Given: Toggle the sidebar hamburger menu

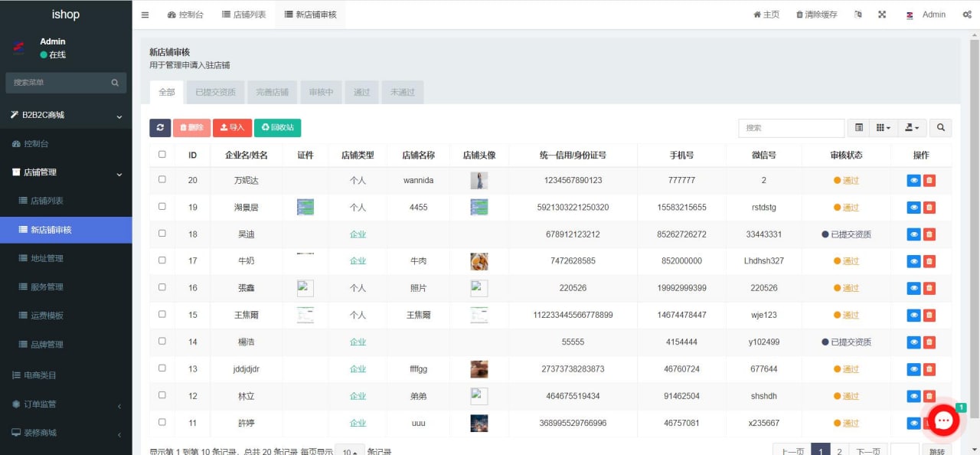Looking at the screenshot, I should tap(145, 15).
